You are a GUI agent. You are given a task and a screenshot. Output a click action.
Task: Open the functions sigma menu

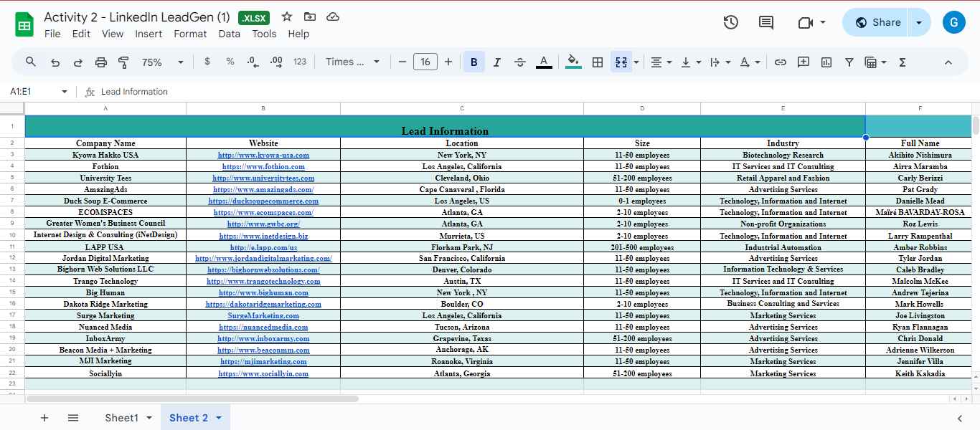click(903, 62)
